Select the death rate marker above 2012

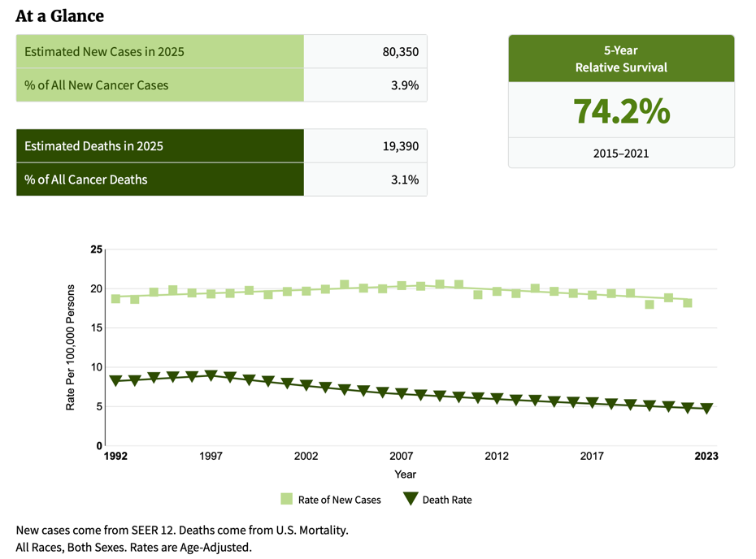497,399
